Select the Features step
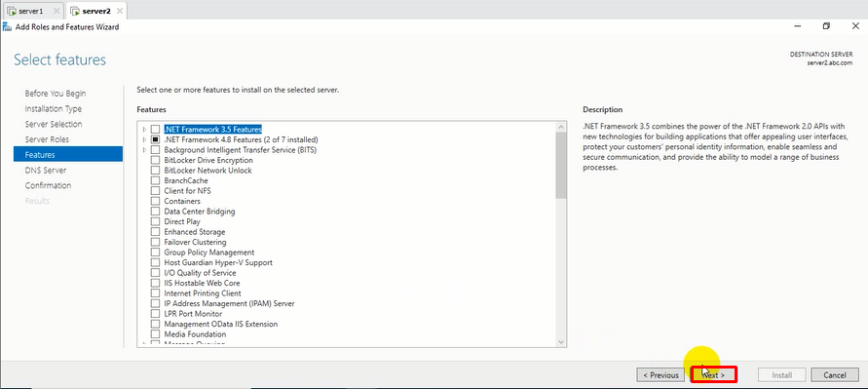868x389 pixels. pyautogui.click(x=68, y=155)
